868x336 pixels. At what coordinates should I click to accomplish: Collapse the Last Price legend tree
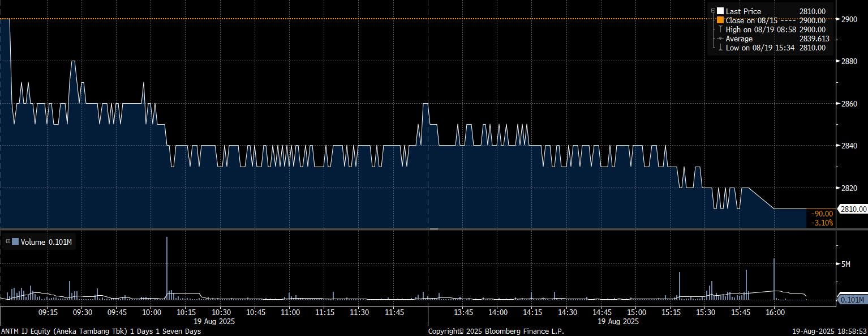[x=713, y=11]
